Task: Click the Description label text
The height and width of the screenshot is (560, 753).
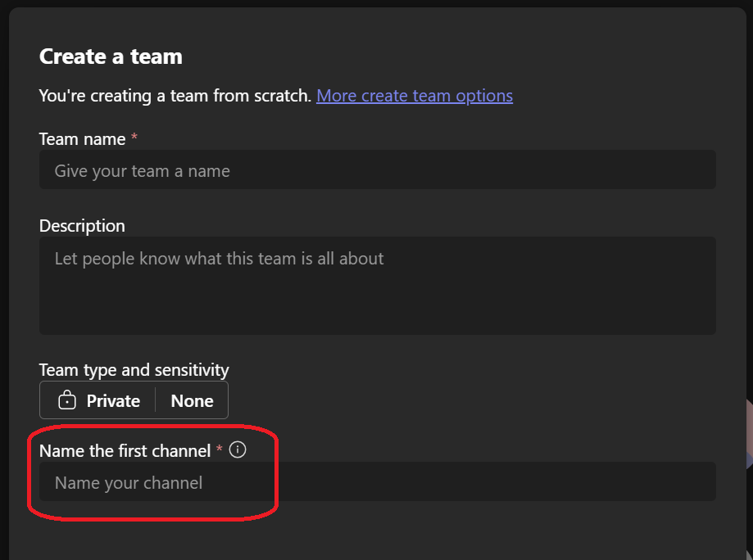Action: pyautogui.click(x=82, y=226)
